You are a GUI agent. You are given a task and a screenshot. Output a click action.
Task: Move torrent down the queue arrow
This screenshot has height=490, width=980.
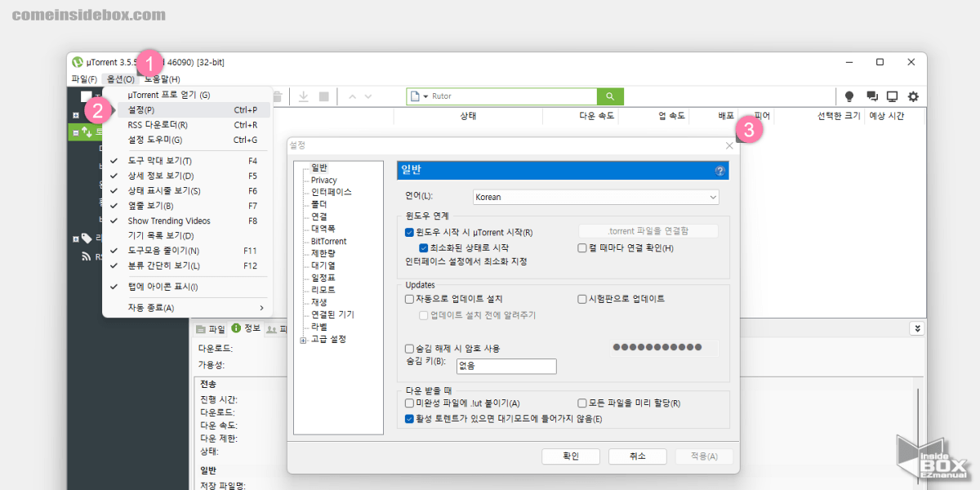coord(368,96)
